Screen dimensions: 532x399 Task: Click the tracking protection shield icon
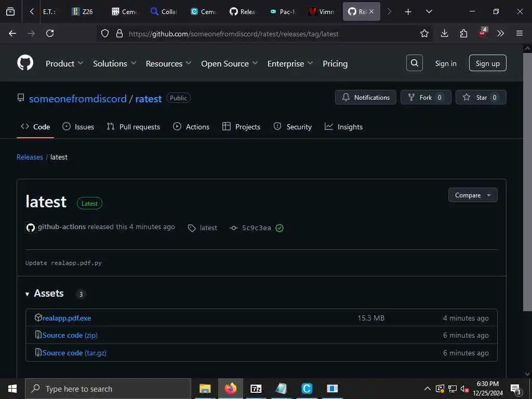tap(105, 33)
